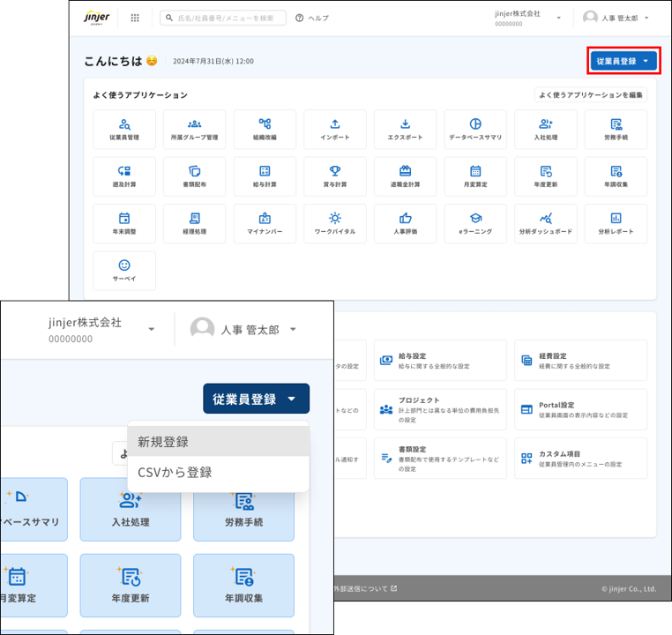Open データベースサマリ tile in main window
This screenshot has width=672, height=635.
coord(475,130)
